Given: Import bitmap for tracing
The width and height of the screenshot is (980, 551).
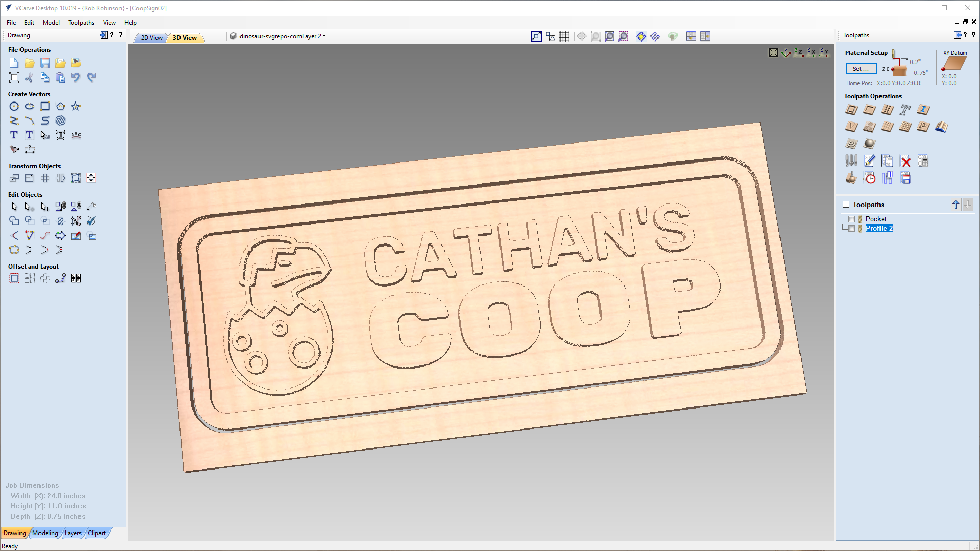Looking at the screenshot, I should pos(76,63).
